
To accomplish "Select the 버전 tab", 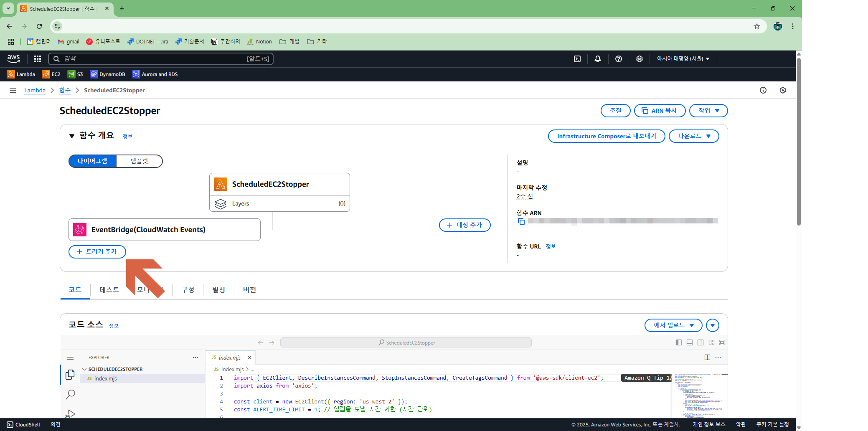I will (x=249, y=290).
